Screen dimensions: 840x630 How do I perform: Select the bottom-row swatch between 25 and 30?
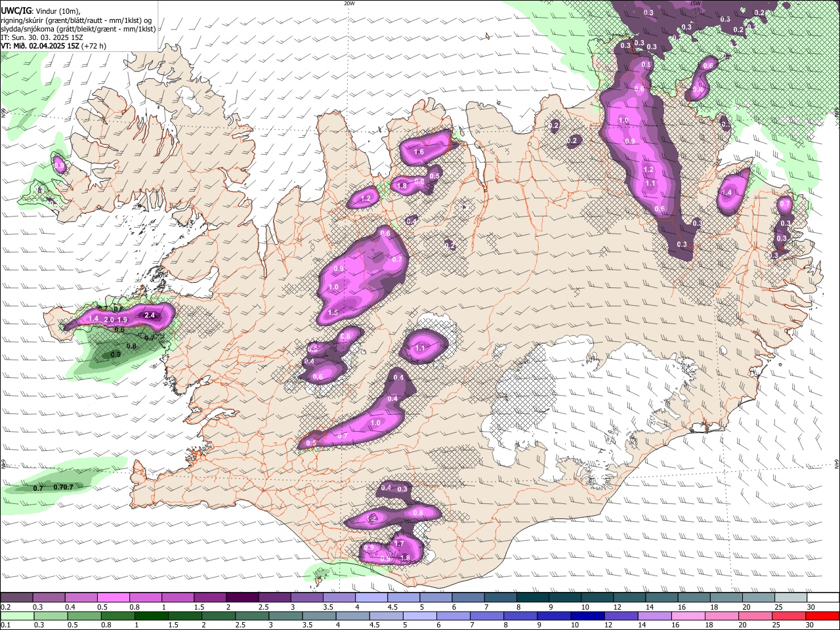tap(791, 616)
